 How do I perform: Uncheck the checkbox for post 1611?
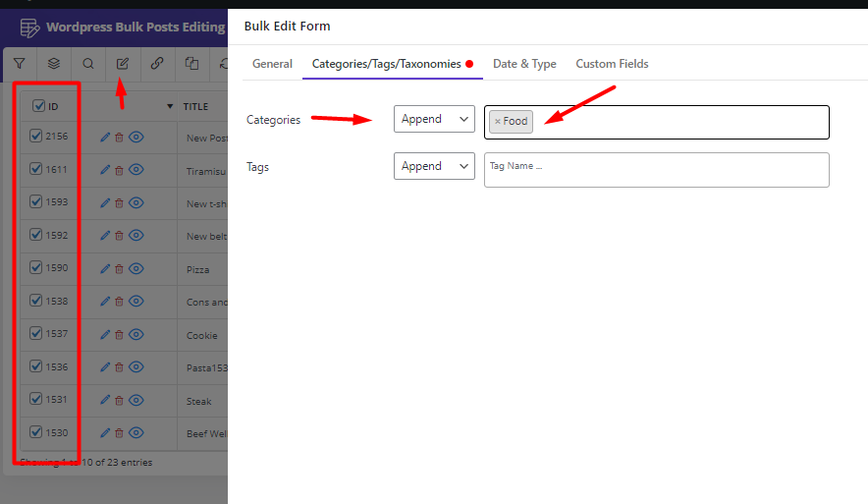[x=36, y=169]
